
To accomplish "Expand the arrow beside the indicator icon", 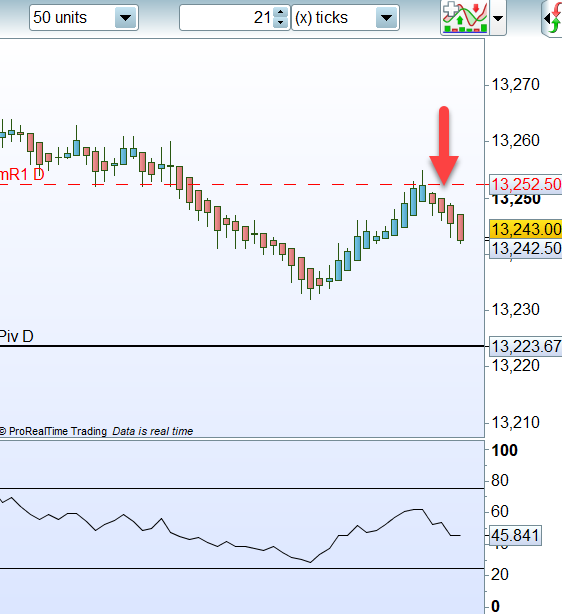I will 498,18.
